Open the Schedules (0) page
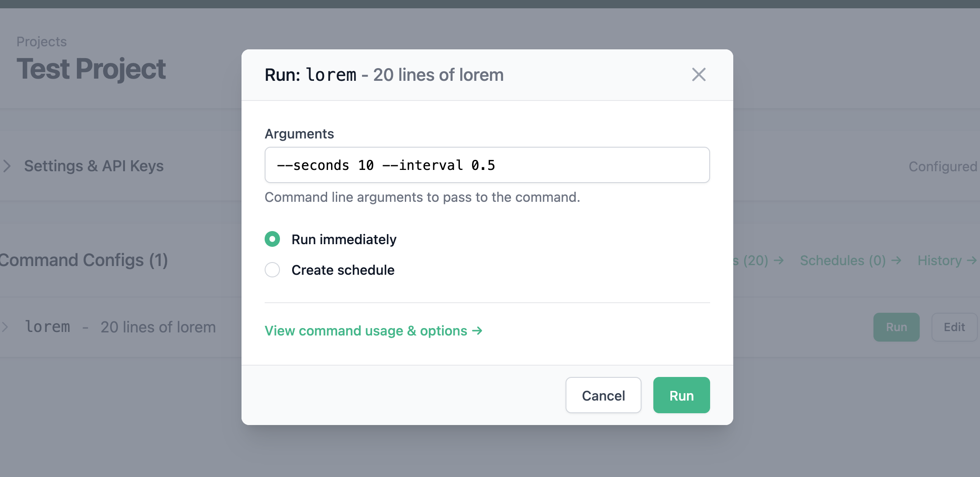Viewport: 980px width, 477px height. click(x=843, y=260)
